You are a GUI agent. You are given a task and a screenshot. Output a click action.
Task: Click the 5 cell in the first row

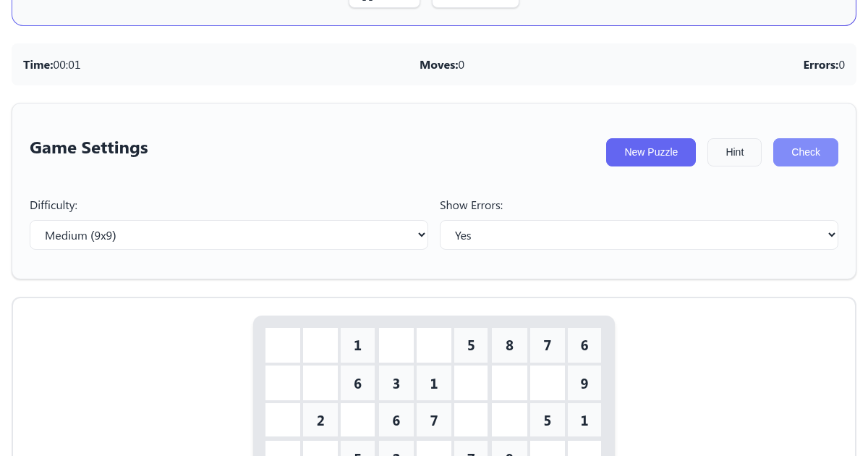tap(472, 345)
